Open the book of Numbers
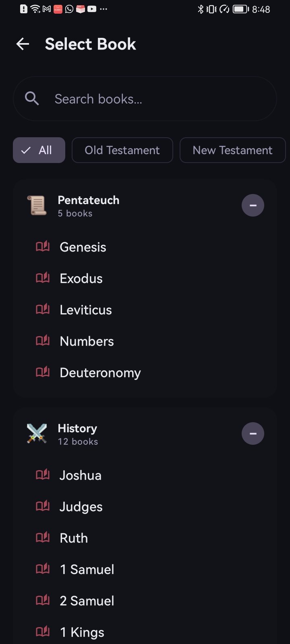 (87, 341)
